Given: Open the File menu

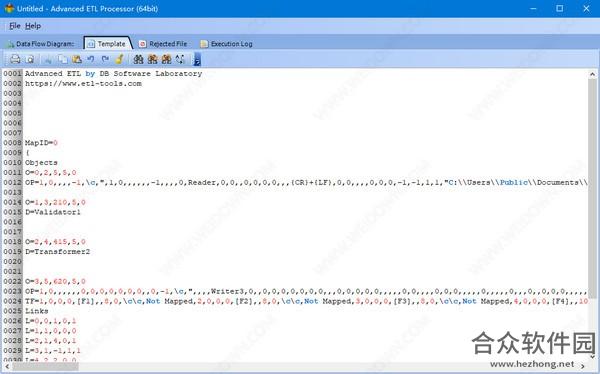Looking at the screenshot, I should click(x=15, y=26).
